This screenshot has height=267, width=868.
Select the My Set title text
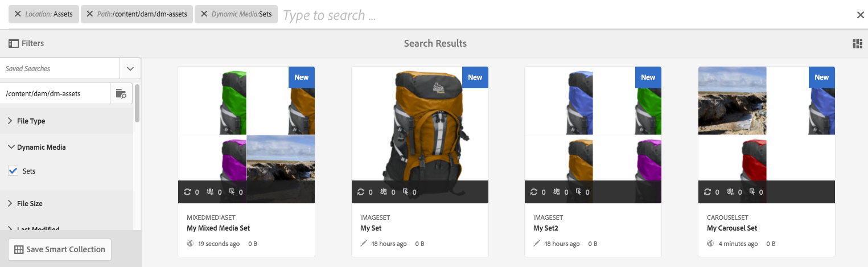coord(371,228)
